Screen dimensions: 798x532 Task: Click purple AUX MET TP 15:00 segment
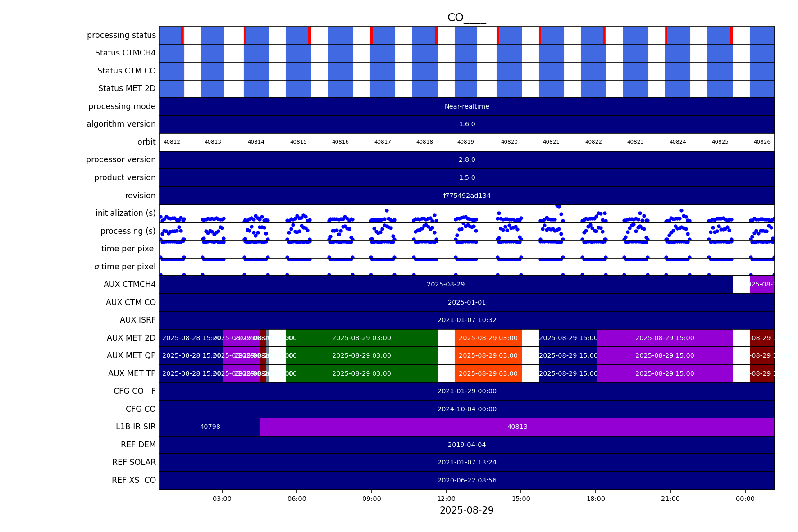[x=665, y=373]
